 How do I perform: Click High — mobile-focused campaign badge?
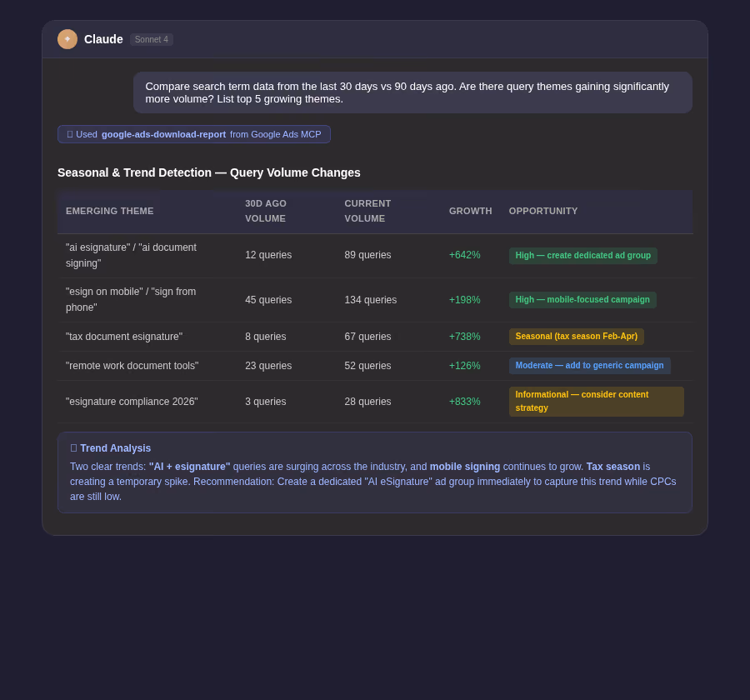(x=582, y=299)
